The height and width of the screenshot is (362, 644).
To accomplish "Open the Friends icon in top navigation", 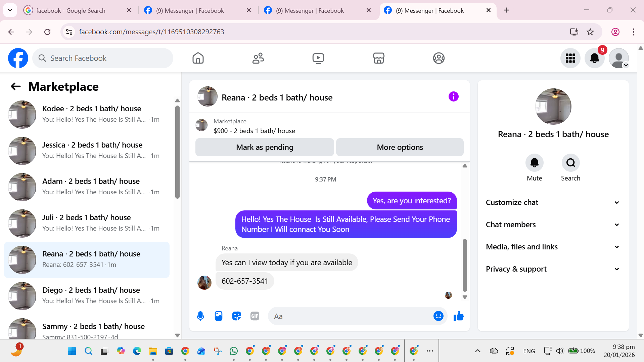I will click(258, 58).
